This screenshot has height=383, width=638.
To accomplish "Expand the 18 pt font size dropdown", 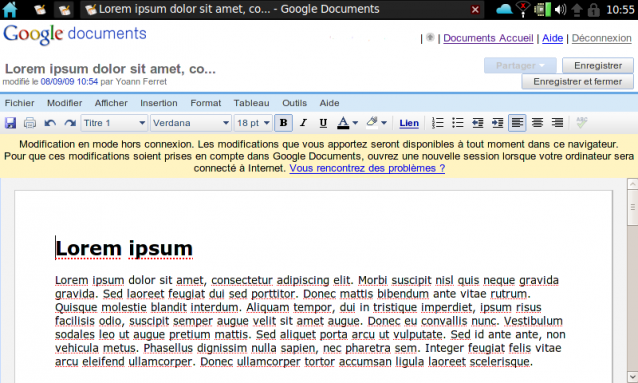I will (x=253, y=123).
